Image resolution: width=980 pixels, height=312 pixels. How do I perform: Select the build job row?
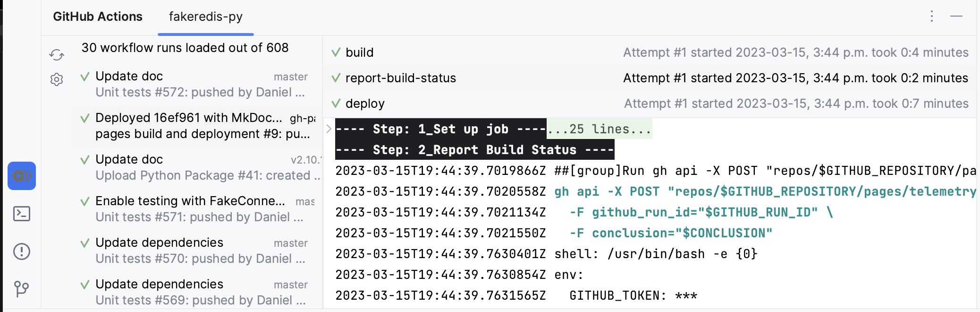tap(650, 52)
